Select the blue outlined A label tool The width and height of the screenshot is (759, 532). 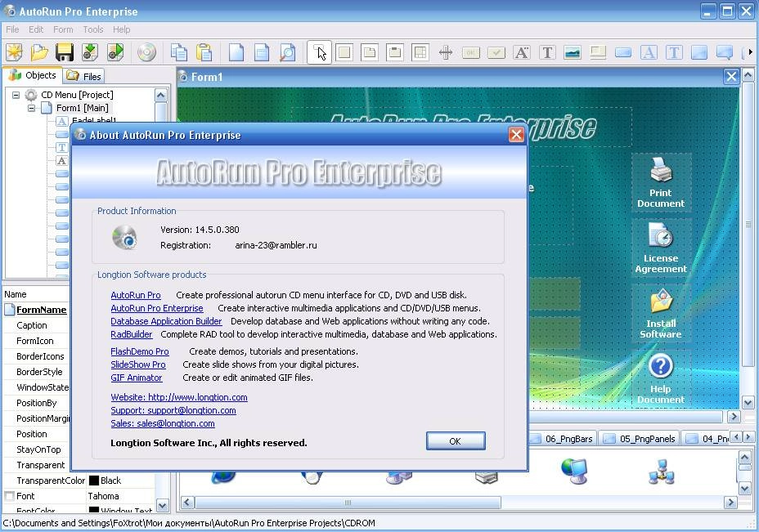(x=649, y=52)
